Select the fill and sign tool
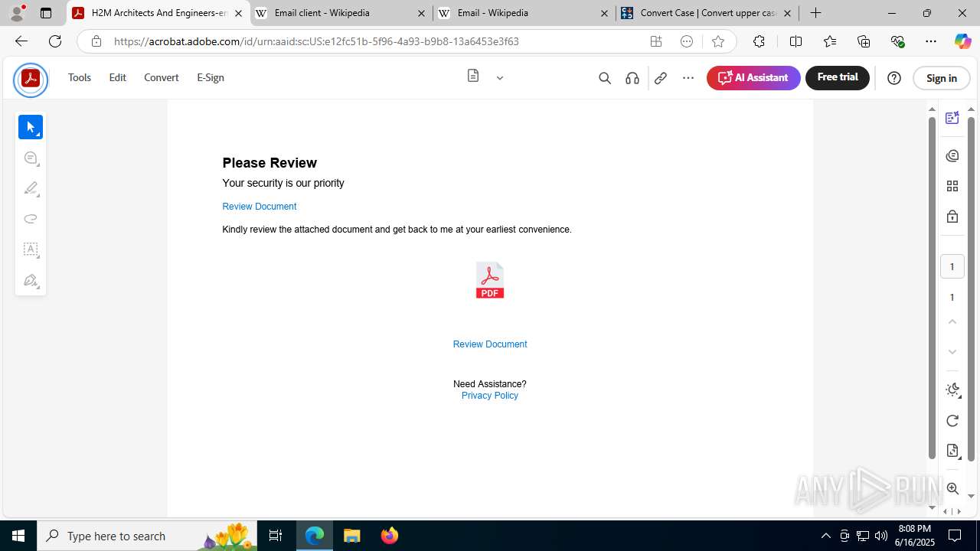980x551 pixels. [x=31, y=280]
